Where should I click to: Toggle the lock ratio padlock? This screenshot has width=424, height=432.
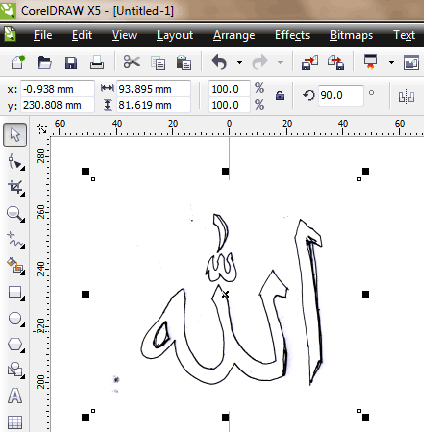coord(280,96)
